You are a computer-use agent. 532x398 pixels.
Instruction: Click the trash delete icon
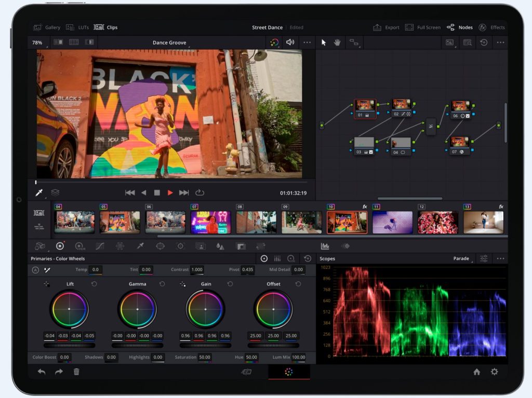[x=76, y=372]
